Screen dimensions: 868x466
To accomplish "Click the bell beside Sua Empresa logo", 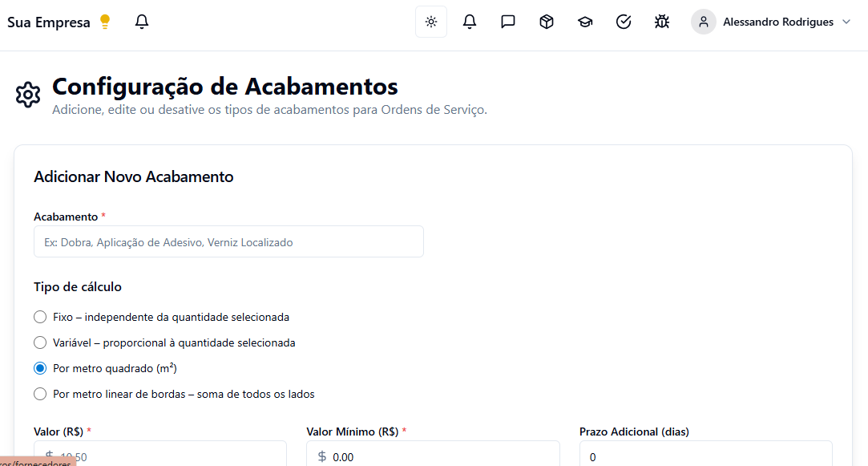I will (x=142, y=22).
